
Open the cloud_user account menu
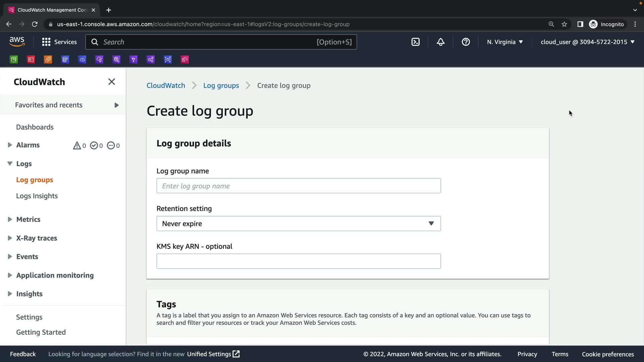point(587,42)
